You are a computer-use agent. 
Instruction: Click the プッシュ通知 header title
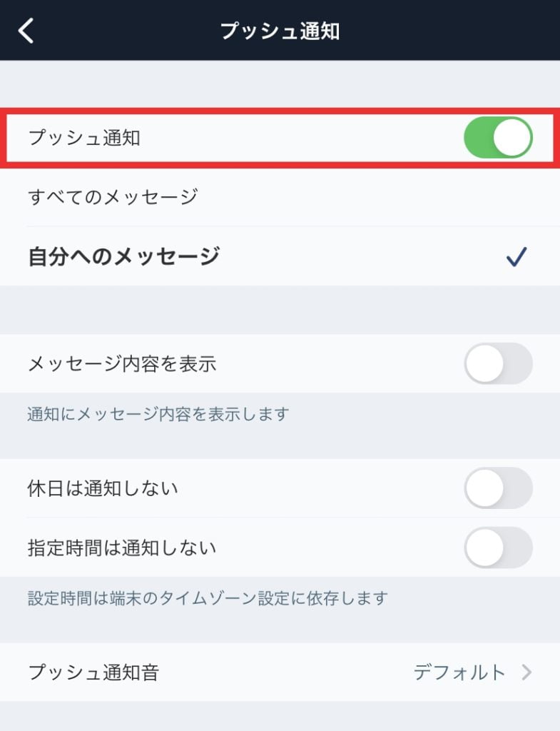pos(280,31)
